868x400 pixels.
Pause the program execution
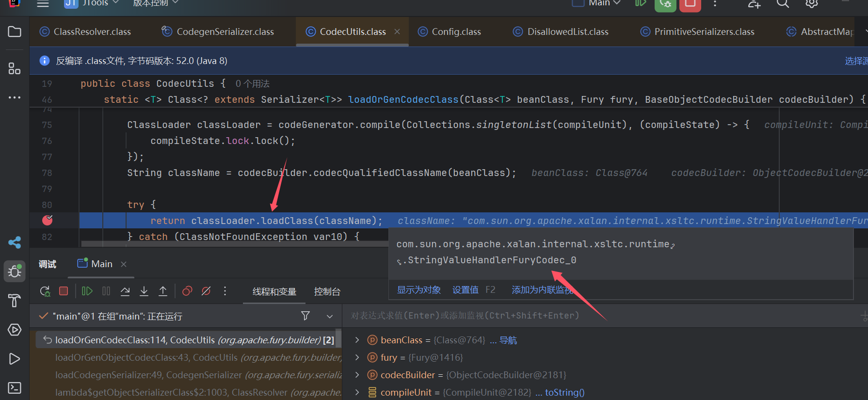[106, 291]
